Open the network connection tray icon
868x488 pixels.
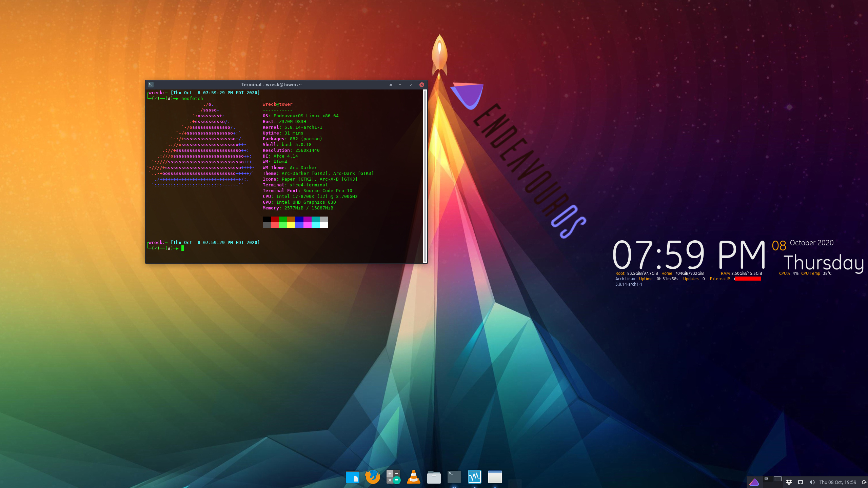coord(801,482)
